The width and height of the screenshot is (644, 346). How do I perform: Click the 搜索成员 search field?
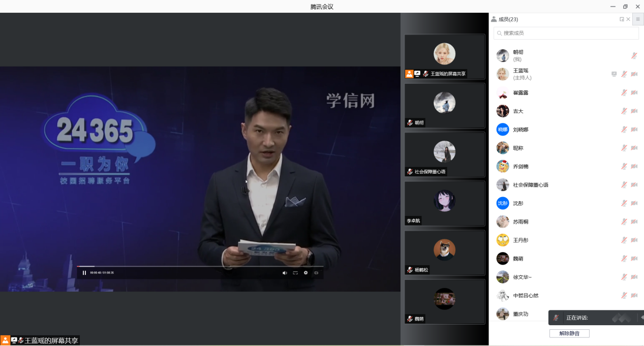tap(566, 33)
